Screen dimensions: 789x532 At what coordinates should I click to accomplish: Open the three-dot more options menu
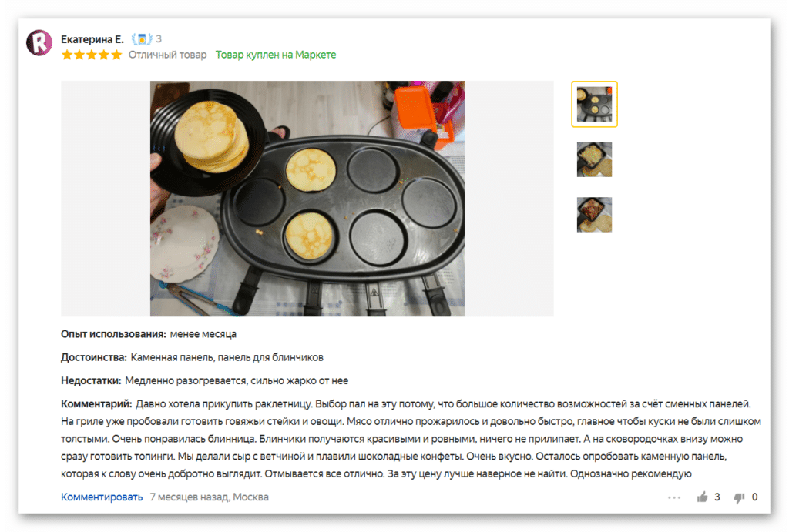coord(673,497)
